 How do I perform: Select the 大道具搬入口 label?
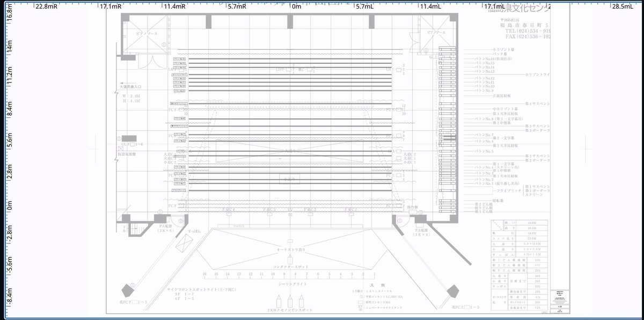pyautogui.click(x=130, y=86)
